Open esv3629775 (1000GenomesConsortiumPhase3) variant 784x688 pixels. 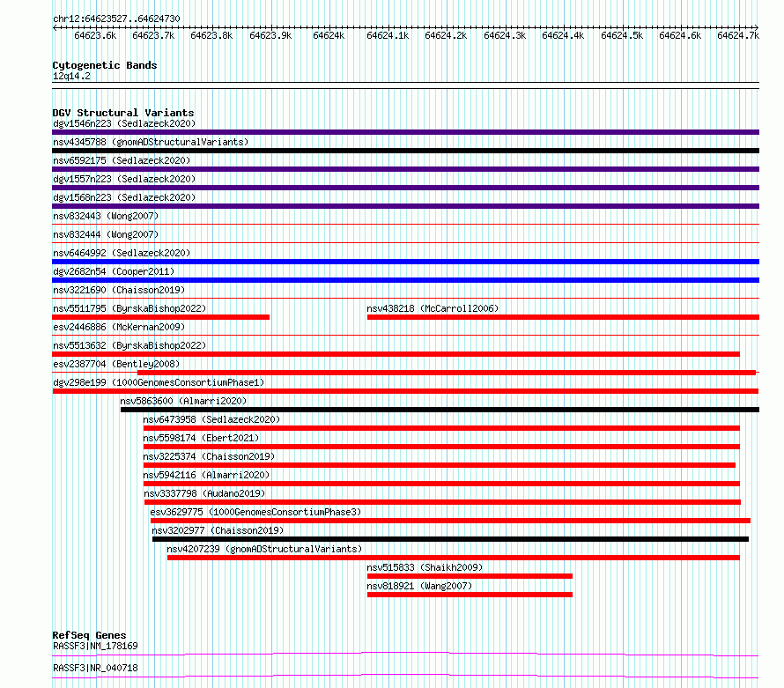click(x=255, y=512)
